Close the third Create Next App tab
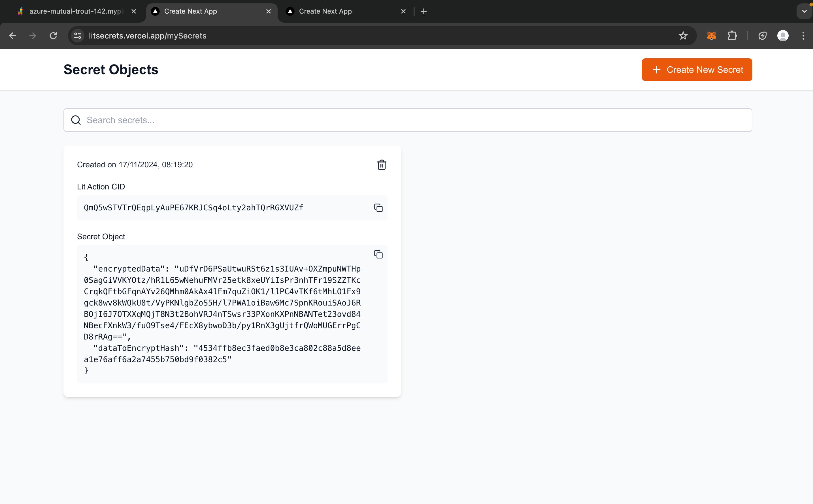813x504 pixels. pos(403,11)
